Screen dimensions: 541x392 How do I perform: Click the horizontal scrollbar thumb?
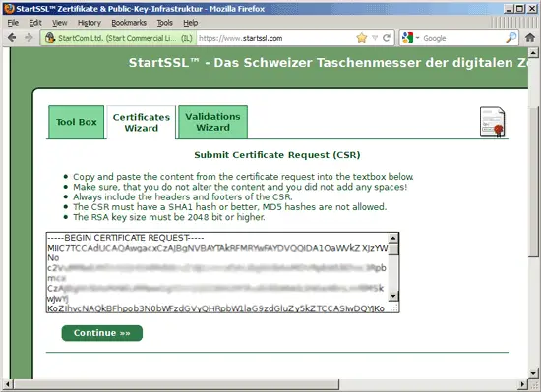click(x=176, y=384)
